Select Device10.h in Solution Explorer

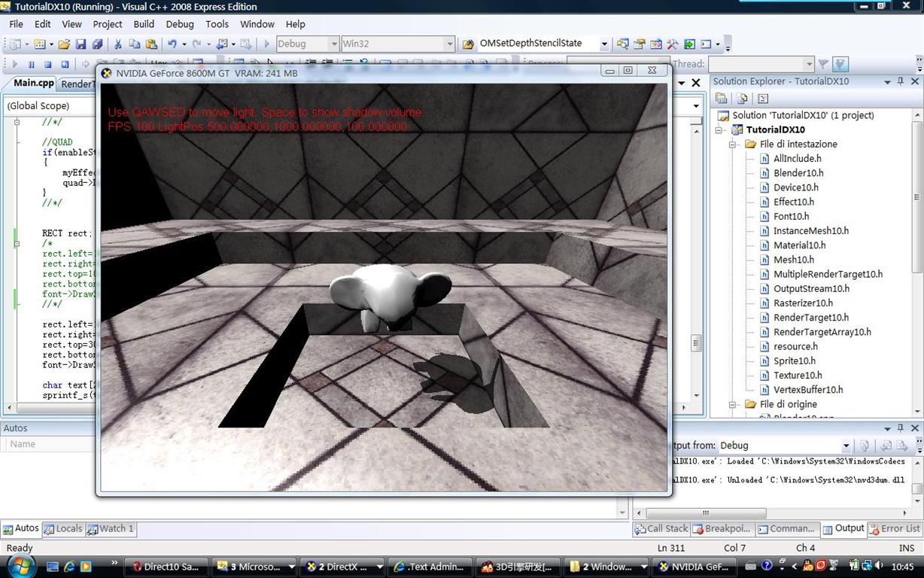pos(795,187)
